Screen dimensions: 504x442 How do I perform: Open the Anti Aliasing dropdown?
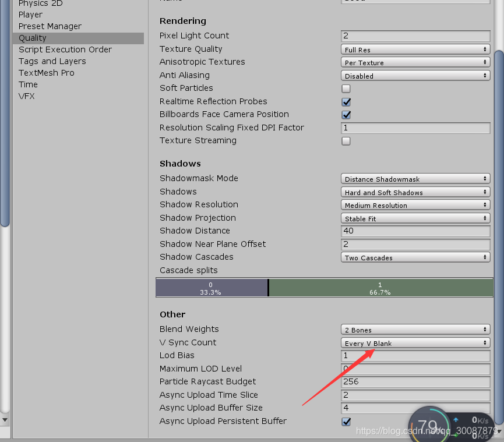point(415,76)
